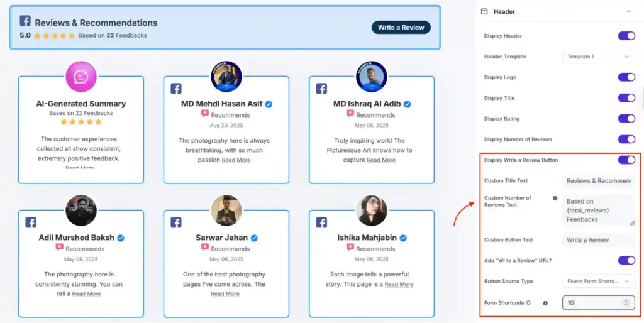Click reviewer name Ishika Mahjabin

click(x=367, y=238)
